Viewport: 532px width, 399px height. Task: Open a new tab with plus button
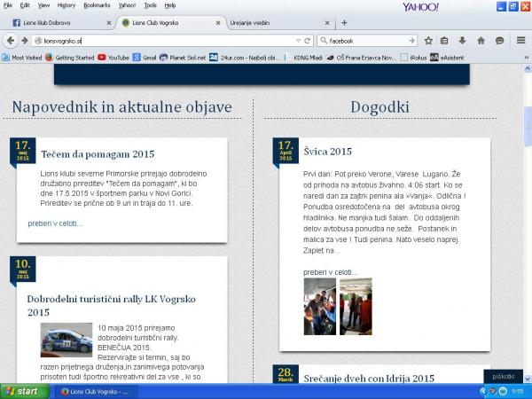click(x=344, y=22)
